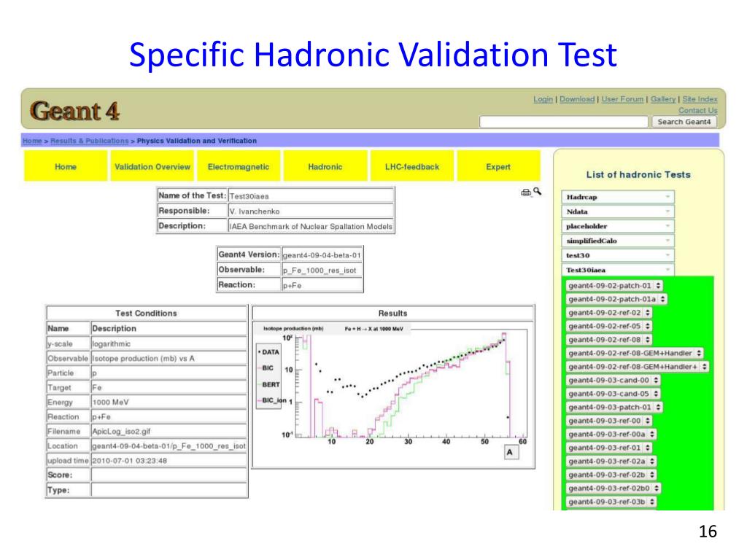Open the geant4-09-03-ref-02a version selector
The height and width of the screenshot is (560, 747).
pos(611,462)
